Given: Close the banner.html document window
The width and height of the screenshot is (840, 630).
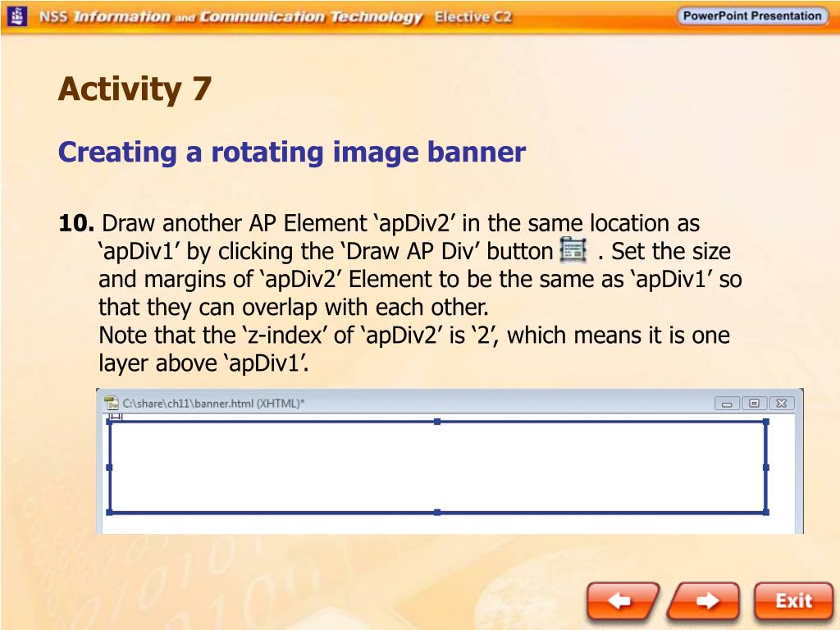Looking at the screenshot, I should tap(782, 404).
